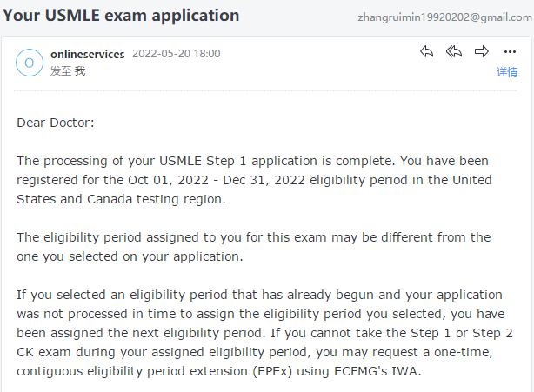Click the (EPEx) abbreviation text
This screenshot has height=392, width=534.
272,371
